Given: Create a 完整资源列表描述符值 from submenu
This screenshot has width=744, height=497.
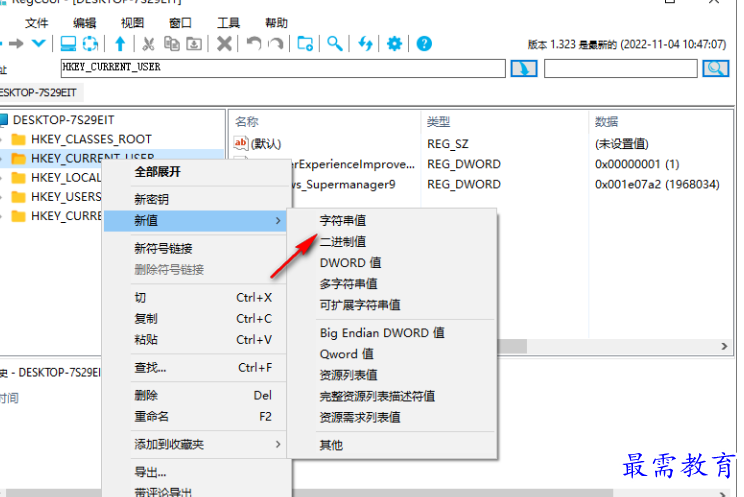Looking at the screenshot, I should point(377,396).
